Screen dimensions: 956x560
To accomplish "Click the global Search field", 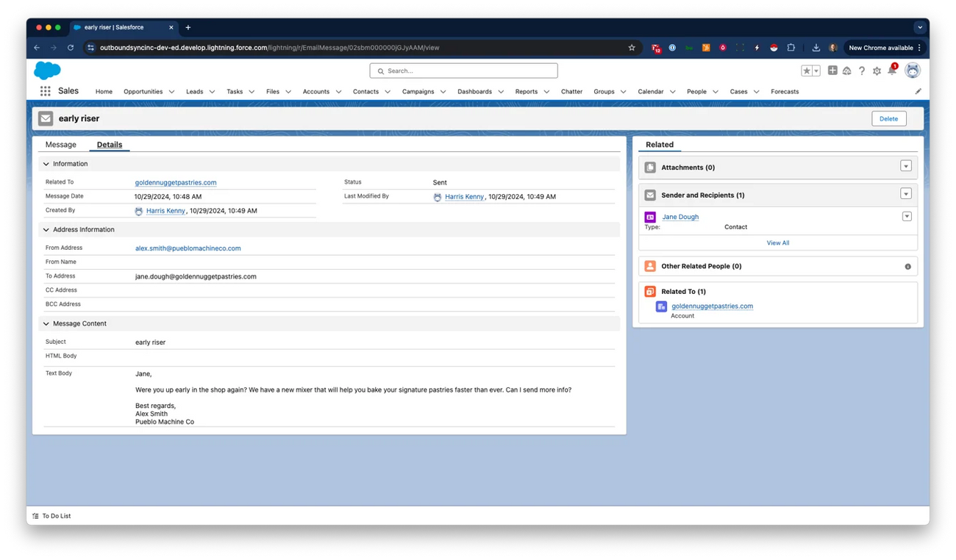I will (463, 71).
